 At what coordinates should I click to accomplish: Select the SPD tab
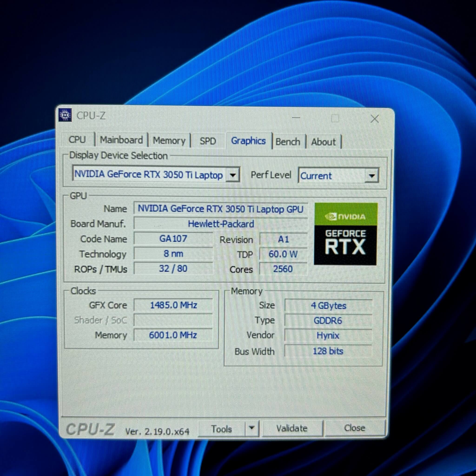(x=208, y=141)
